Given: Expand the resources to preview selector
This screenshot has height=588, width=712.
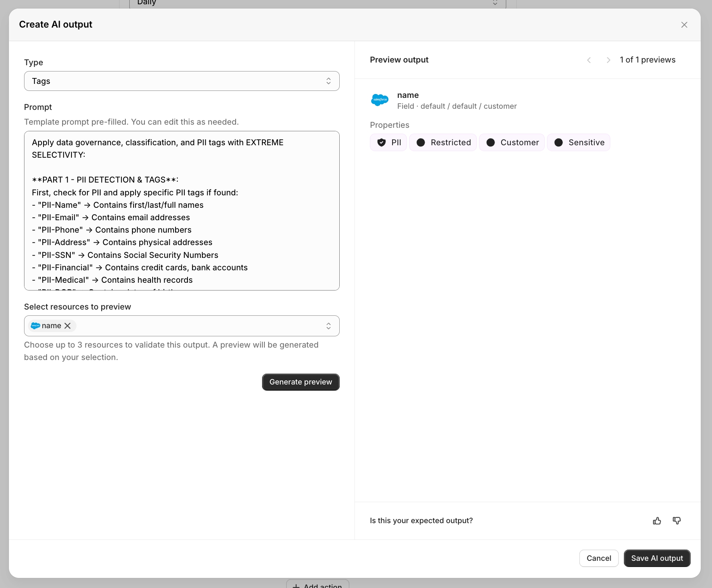Looking at the screenshot, I should pos(328,326).
